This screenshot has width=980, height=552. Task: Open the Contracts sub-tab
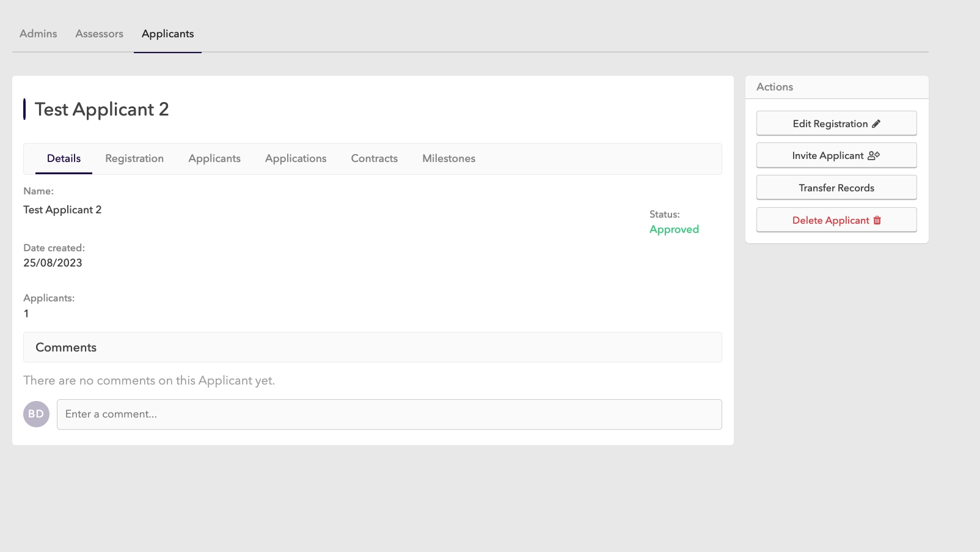[x=374, y=158]
